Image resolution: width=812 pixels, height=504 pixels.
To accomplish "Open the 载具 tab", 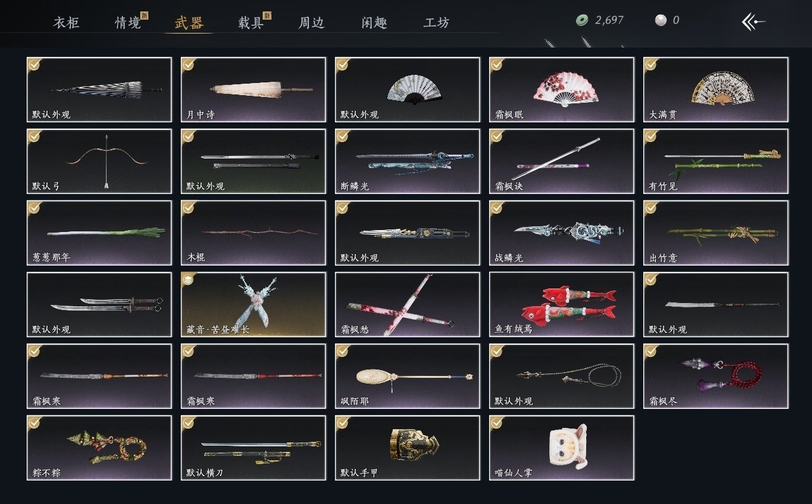I will [x=251, y=23].
